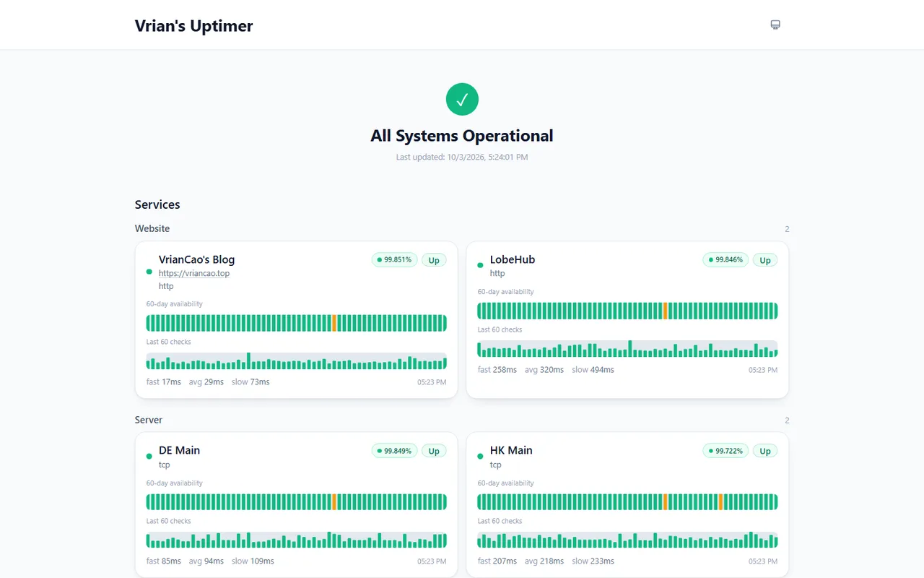Click the Server group heading
The width and height of the screenshot is (924, 578).
[x=149, y=420]
